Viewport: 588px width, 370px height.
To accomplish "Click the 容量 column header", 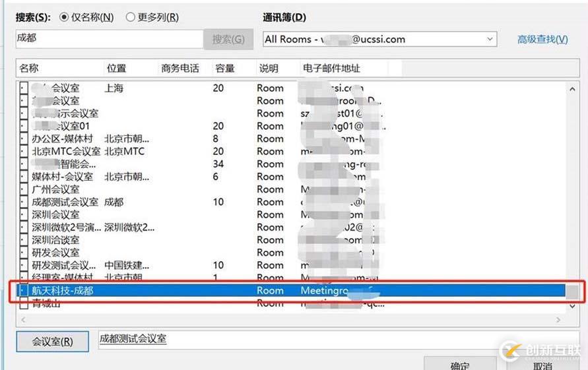I will tap(224, 68).
